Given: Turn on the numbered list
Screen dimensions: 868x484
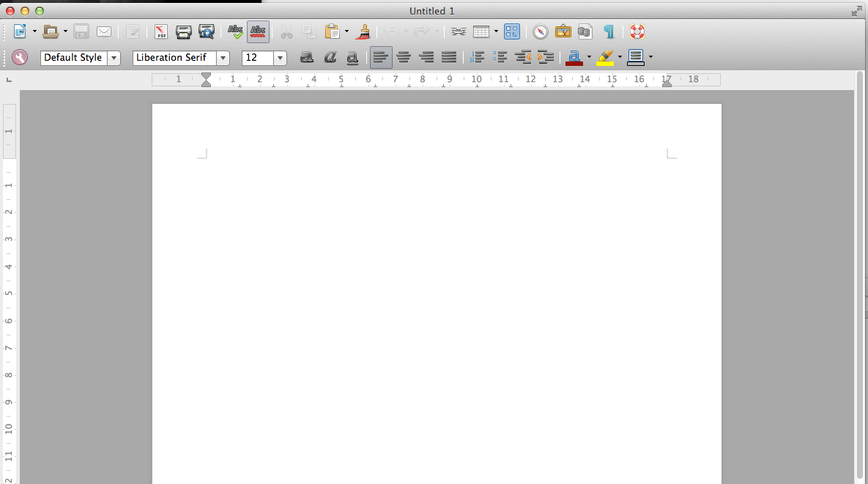Looking at the screenshot, I should coord(477,57).
